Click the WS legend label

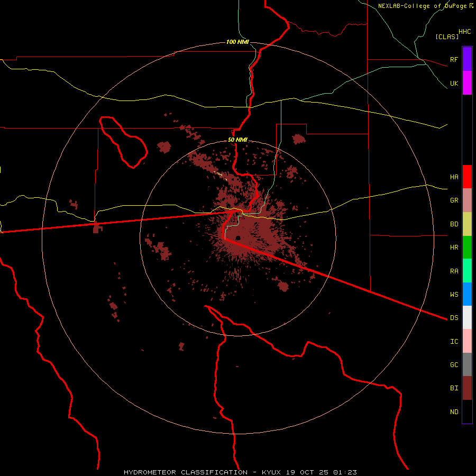coord(454,294)
